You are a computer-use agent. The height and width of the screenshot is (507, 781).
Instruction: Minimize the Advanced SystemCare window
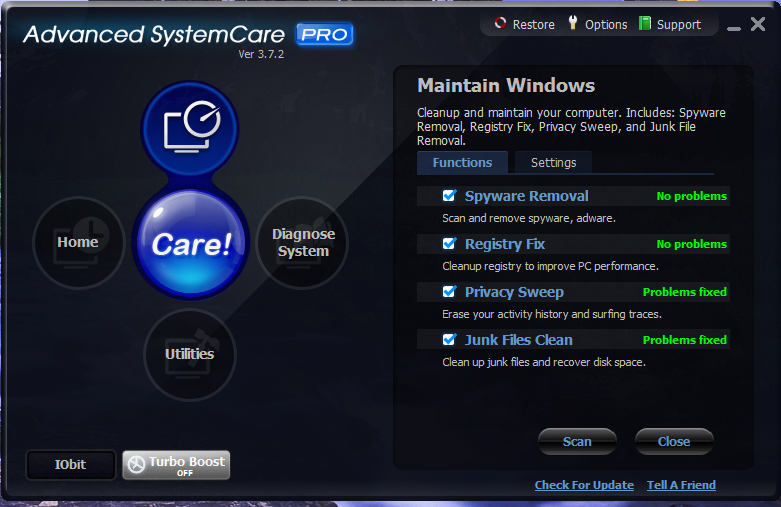(x=733, y=28)
